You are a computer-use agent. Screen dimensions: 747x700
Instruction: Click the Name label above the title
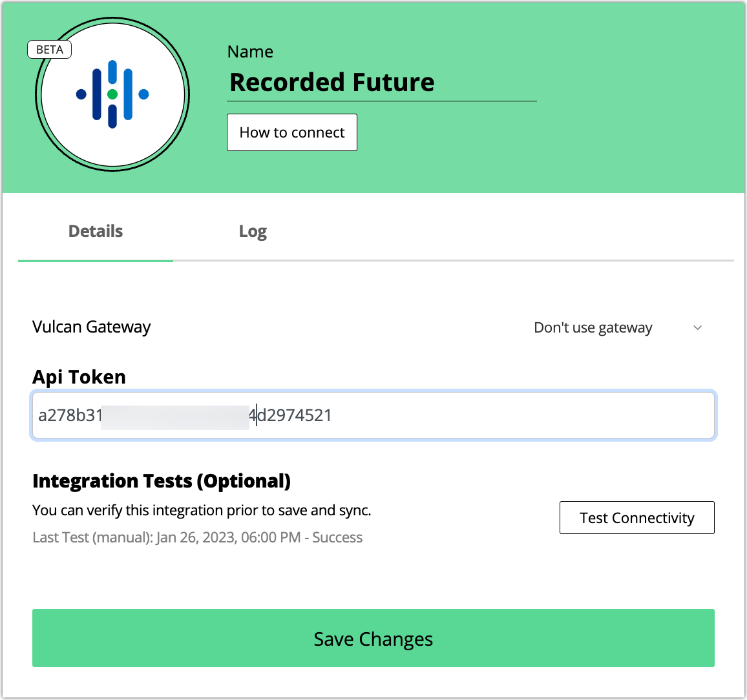coord(250,52)
